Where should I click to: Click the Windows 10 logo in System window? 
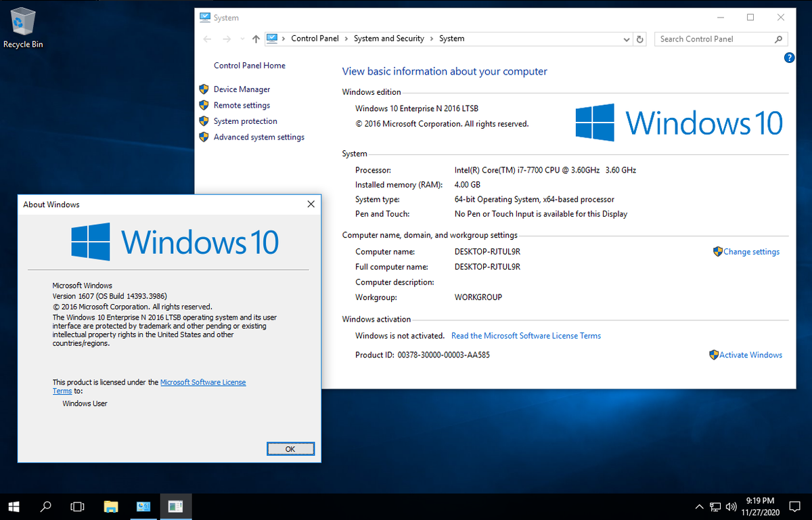click(x=679, y=123)
